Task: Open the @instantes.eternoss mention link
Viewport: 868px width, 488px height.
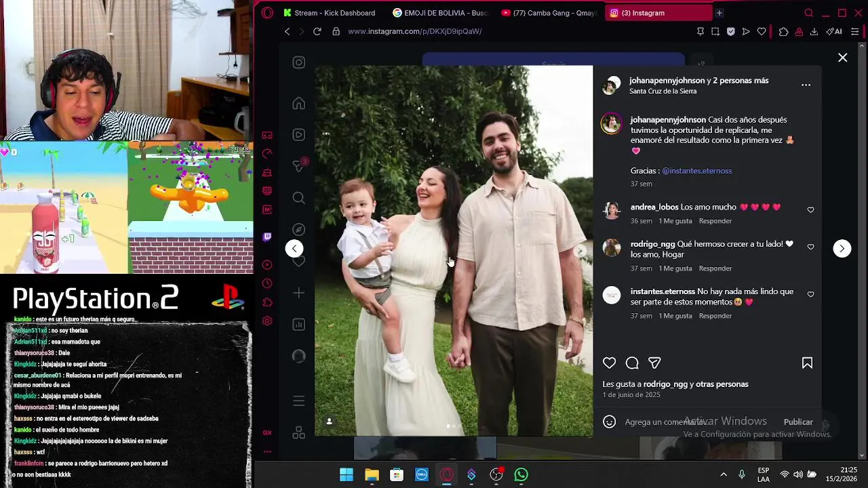Action: 696,171
